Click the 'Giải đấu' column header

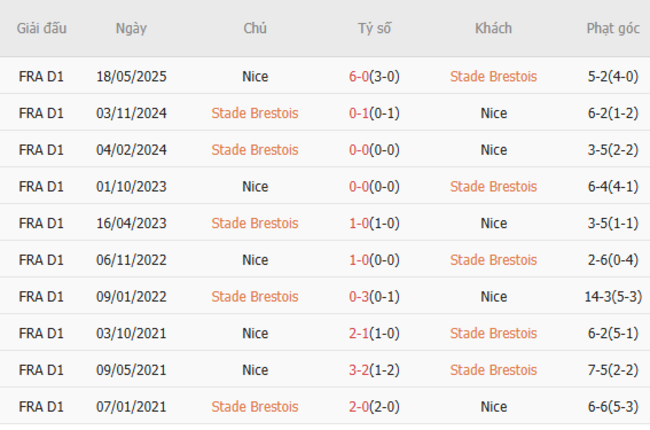(41, 28)
